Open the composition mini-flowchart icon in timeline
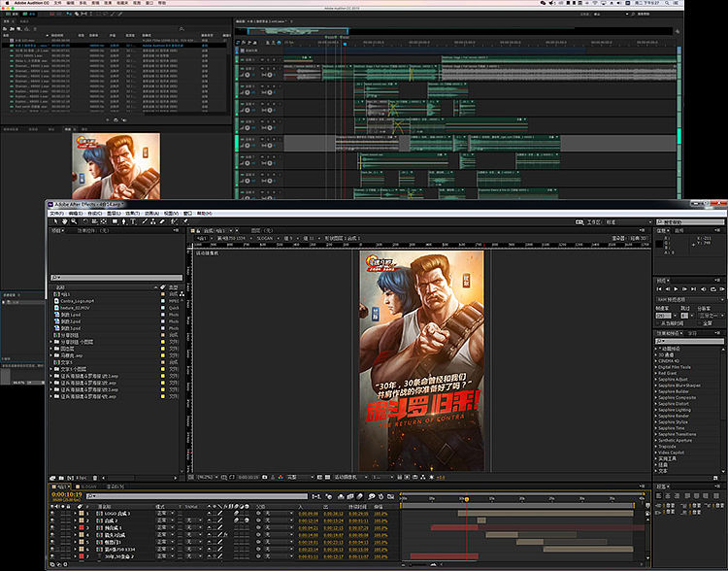 pos(316,496)
